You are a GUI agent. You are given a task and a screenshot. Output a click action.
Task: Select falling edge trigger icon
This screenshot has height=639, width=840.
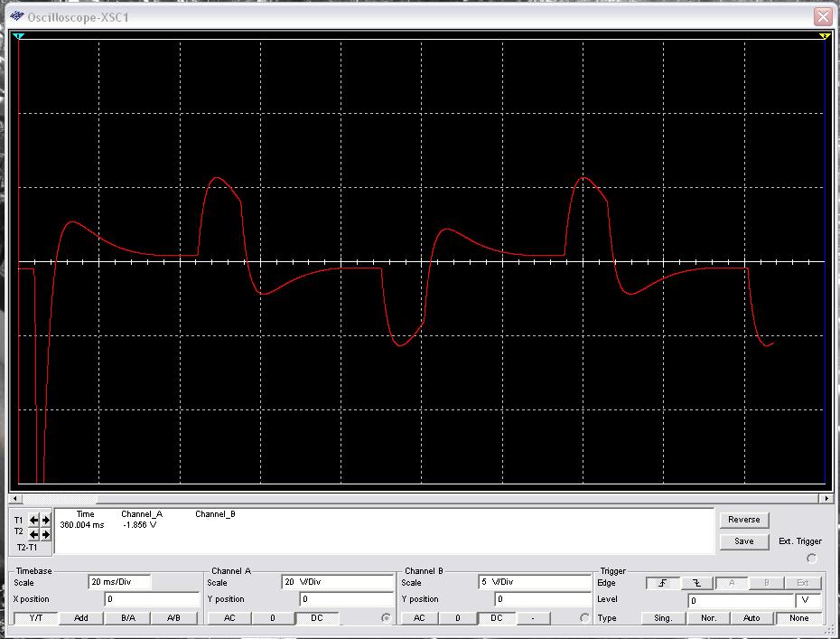click(x=696, y=583)
